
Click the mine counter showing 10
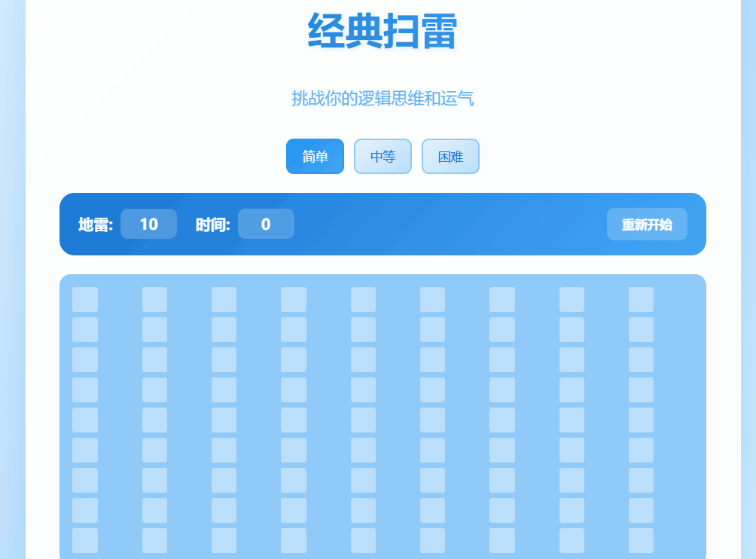148,224
